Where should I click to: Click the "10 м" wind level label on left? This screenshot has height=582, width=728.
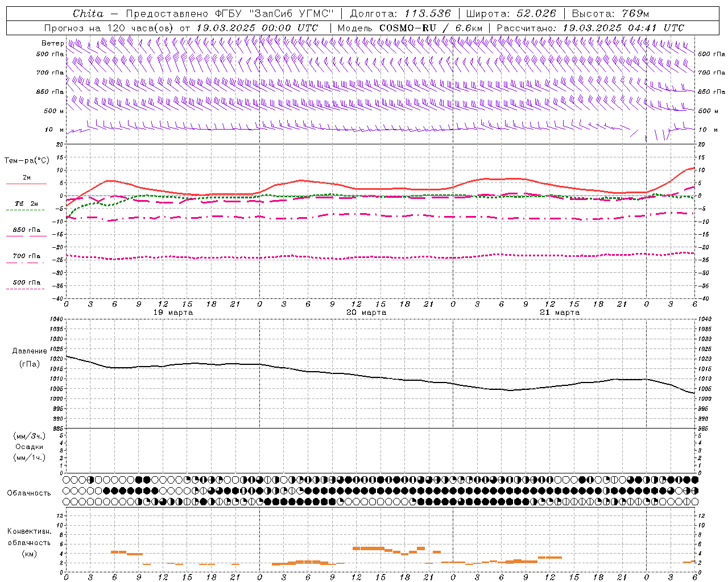coord(55,130)
